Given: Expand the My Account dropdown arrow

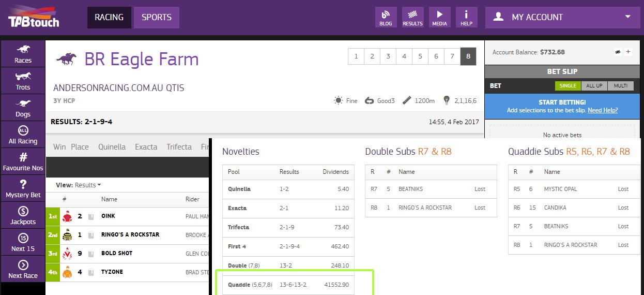Looking at the screenshot, I should pos(628,17).
